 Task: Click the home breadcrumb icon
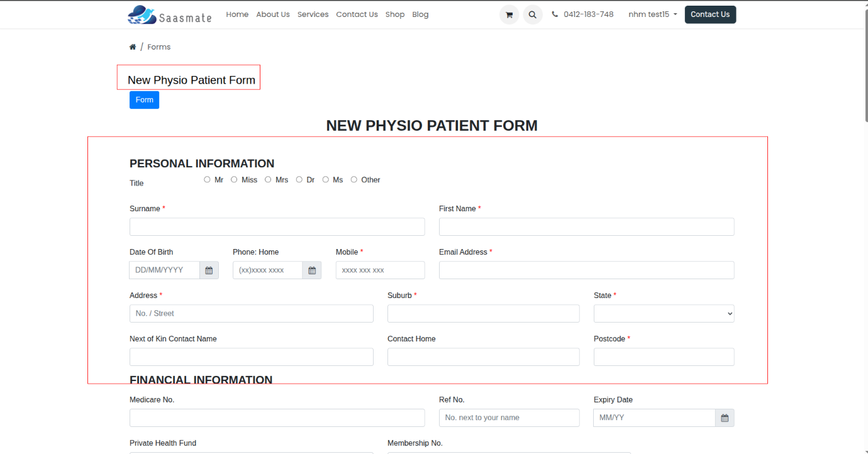tap(133, 47)
